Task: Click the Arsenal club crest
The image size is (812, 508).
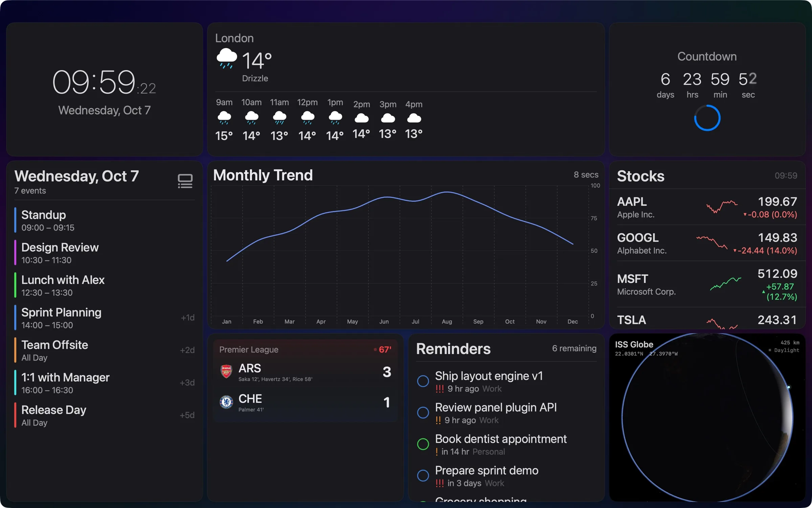Action: [x=226, y=372]
